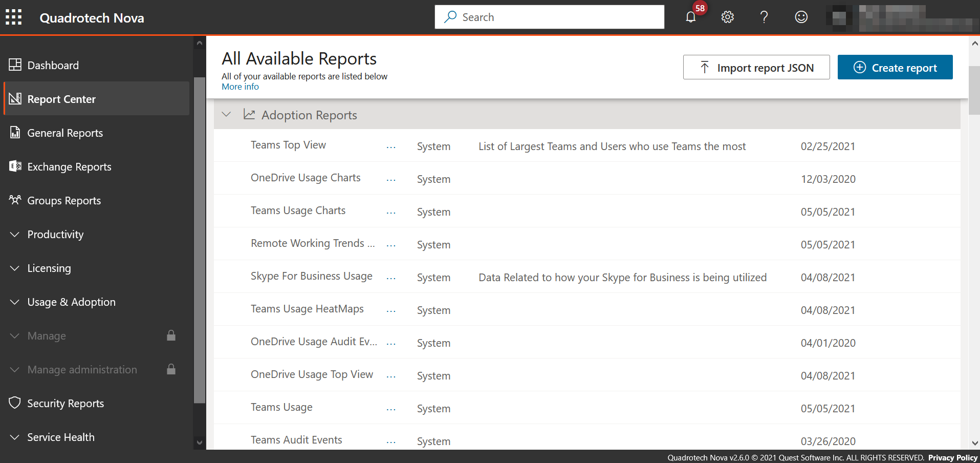
Task: Open the app launcher grid icon
Action: pyautogui.click(x=14, y=17)
